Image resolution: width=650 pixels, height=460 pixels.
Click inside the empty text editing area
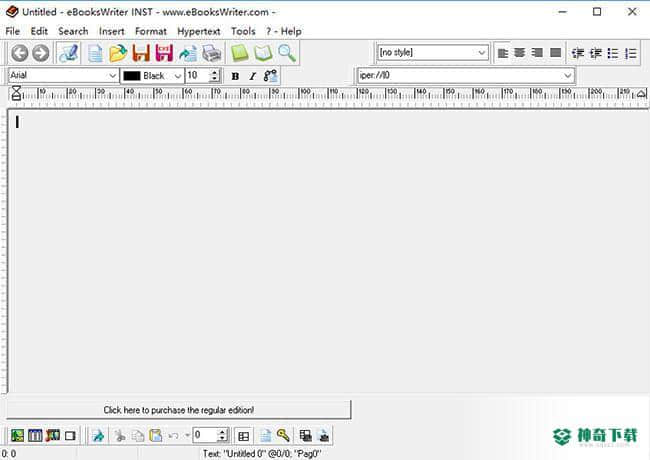point(327,251)
